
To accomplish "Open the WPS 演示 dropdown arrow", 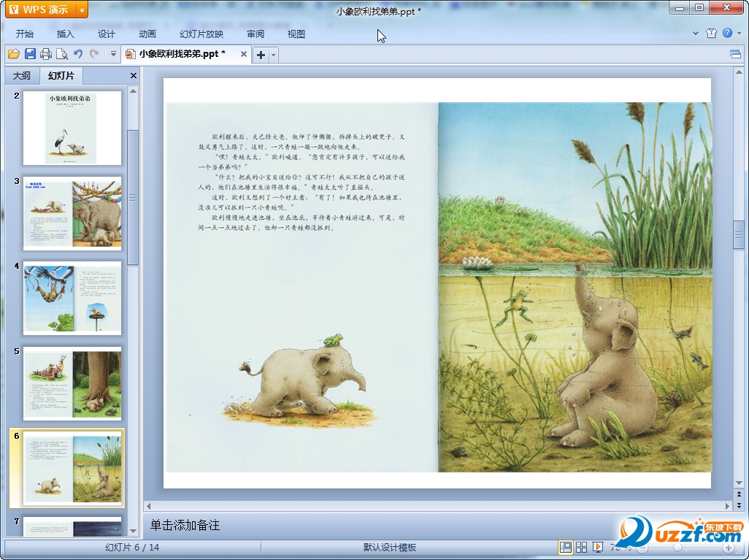I will tap(82, 9).
